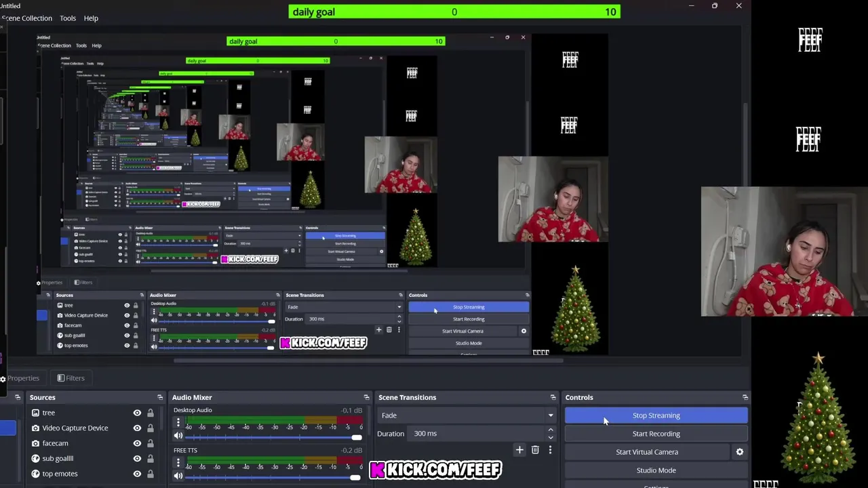Mute Desktop Audio speaker icon
The image size is (868, 488).
tap(178, 436)
